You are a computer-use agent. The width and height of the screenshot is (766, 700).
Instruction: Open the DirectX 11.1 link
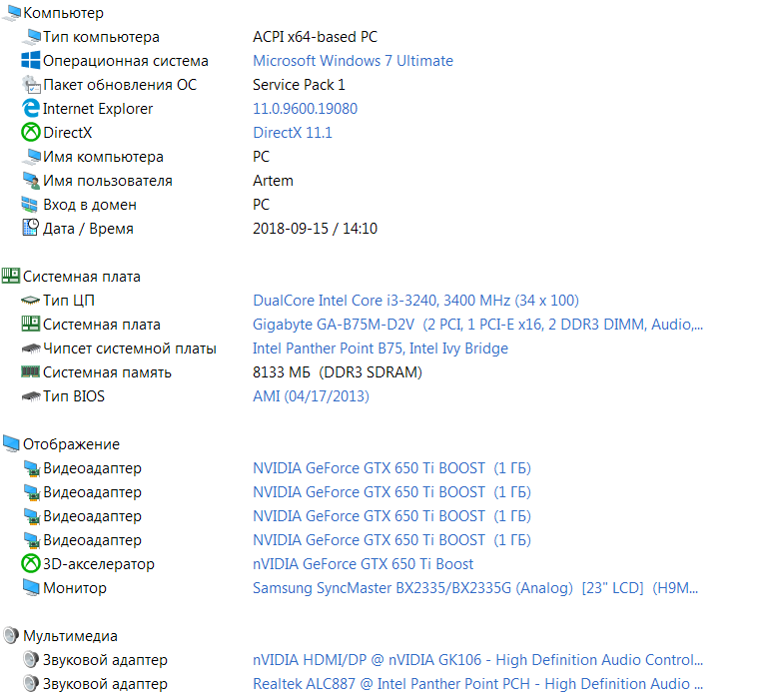pyautogui.click(x=293, y=133)
